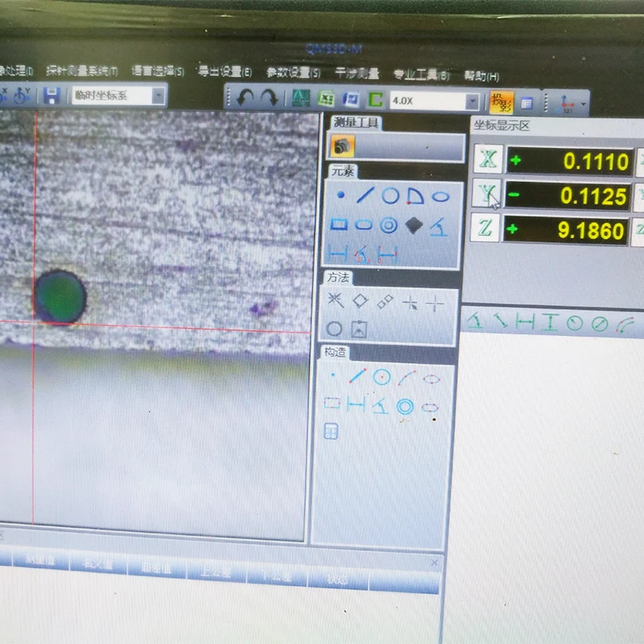Click the 投影 projection toolbar icon
Image resolution: width=644 pixels, height=644 pixels.
pyautogui.click(x=502, y=99)
